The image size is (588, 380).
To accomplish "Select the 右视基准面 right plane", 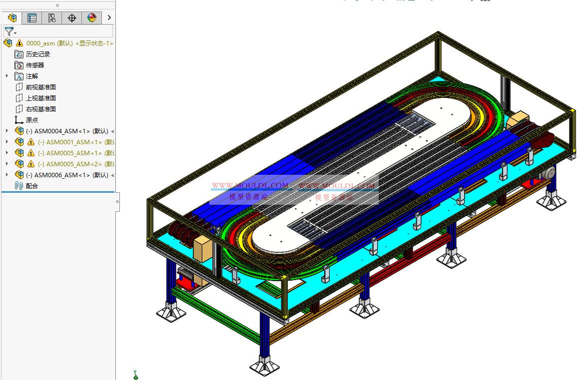I will click(x=40, y=109).
